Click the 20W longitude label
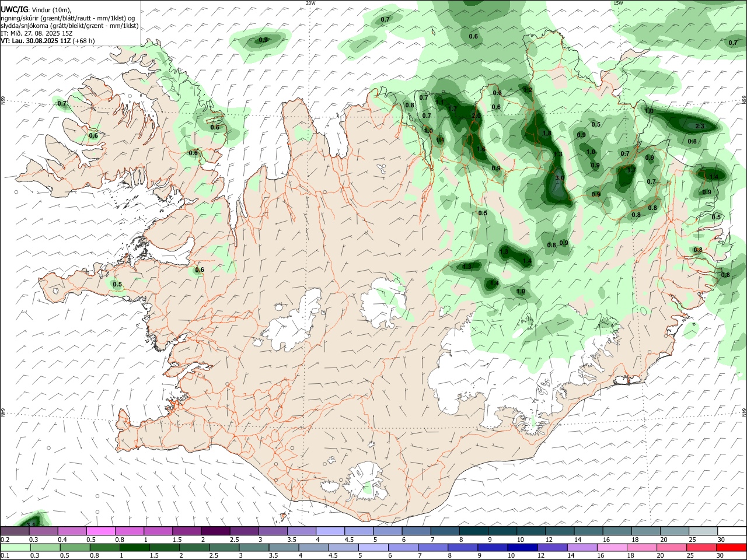The height and width of the screenshot is (560, 747). click(310, 3)
